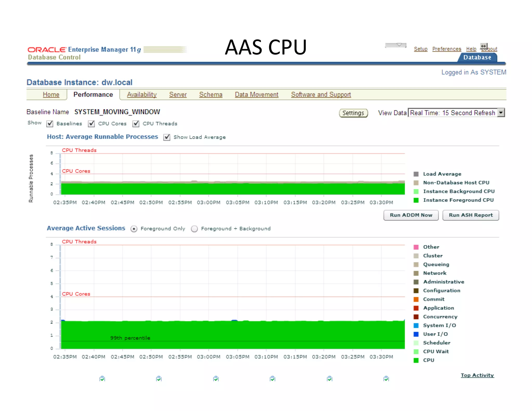Click the Administrative legend swatch
Screen dimensions: 532x411
tap(416, 282)
